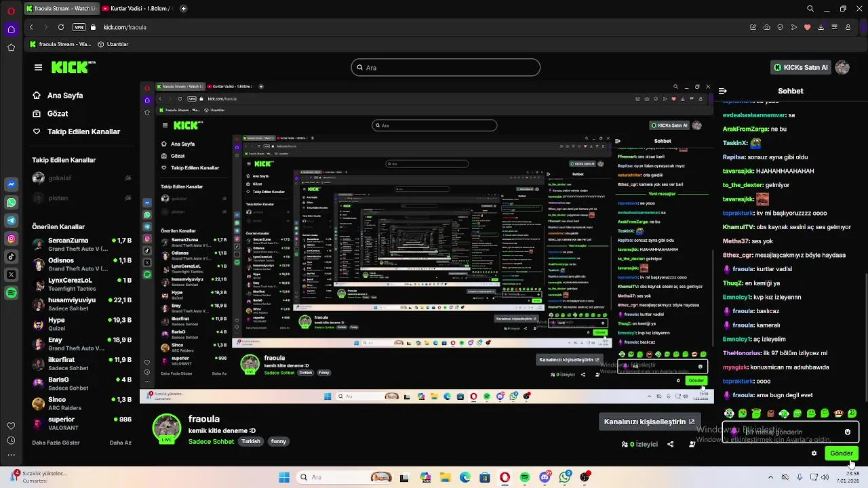Image resolution: width=868 pixels, height=488 pixels.
Task: Select the brown angry emote above chat
Action: point(770,413)
